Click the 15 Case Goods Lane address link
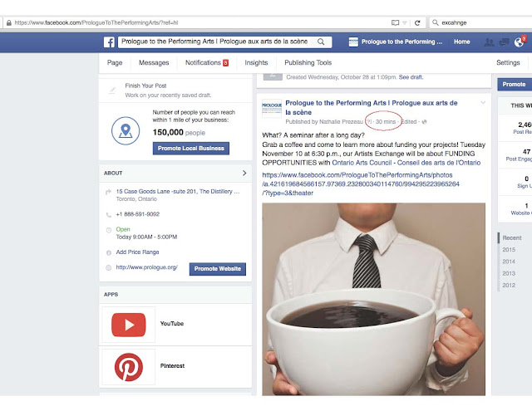 (178, 192)
